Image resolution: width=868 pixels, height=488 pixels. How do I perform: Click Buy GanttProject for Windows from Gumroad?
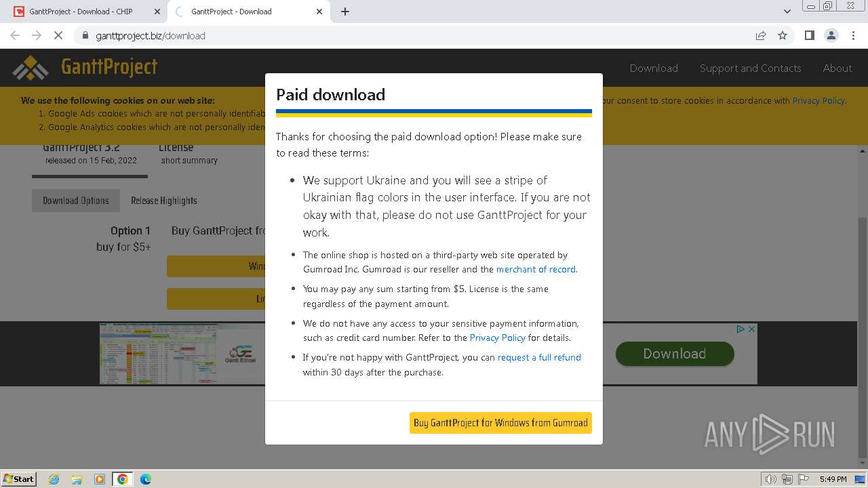[x=500, y=422]
